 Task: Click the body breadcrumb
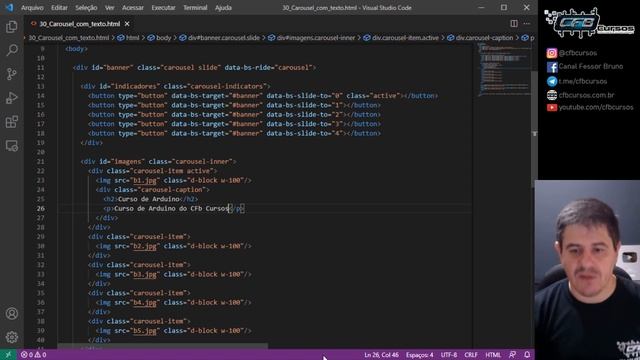159,38
